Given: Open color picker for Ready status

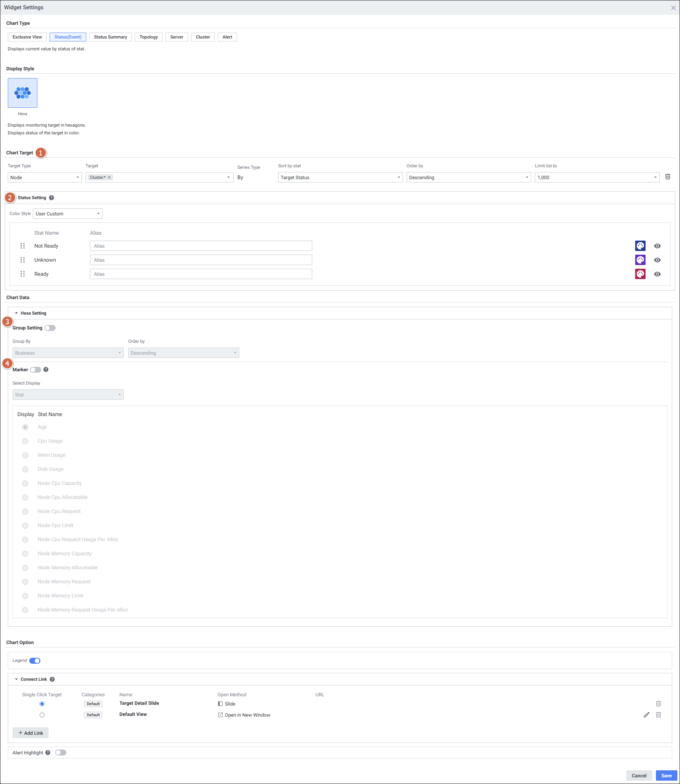Looking at the screenshot, I should (640, 274).
